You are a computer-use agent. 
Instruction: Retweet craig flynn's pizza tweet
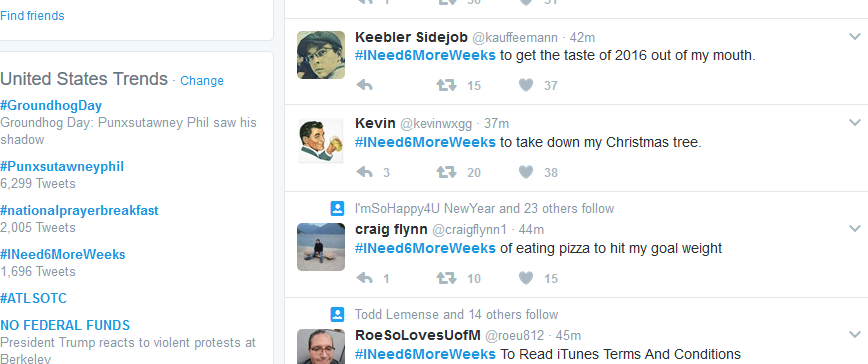coord(446,278)
